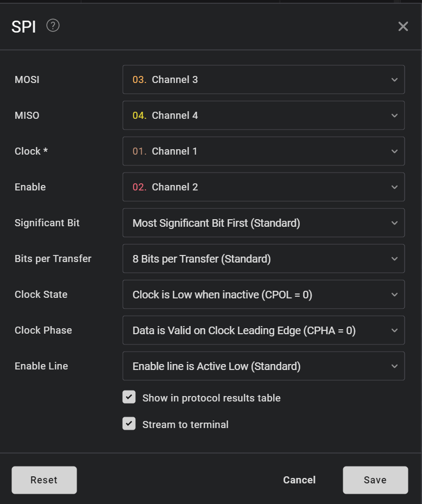Click the Reset button
Image resolution: width=422 pixels, height=504 pixels.
pyautogui.click(x=44, y=480)
